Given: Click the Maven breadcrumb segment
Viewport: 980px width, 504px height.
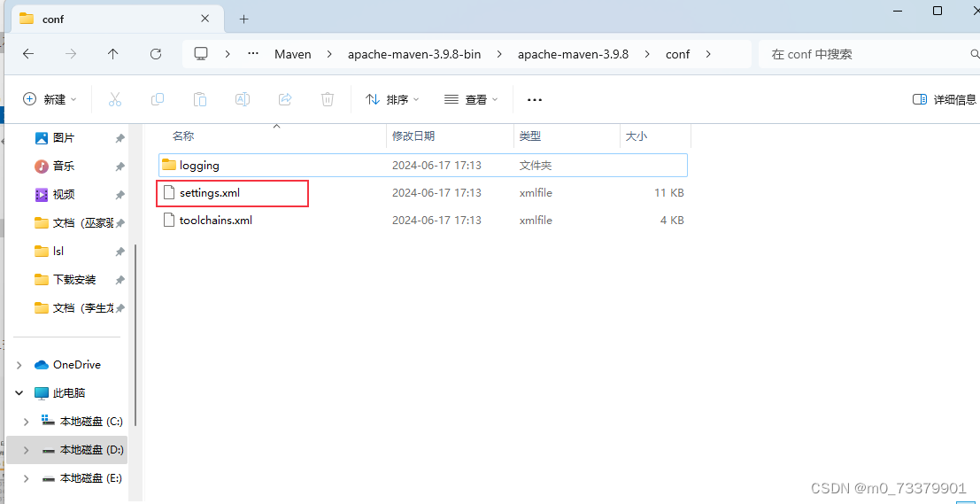Looking at the screenshot, I should (292, 54).
